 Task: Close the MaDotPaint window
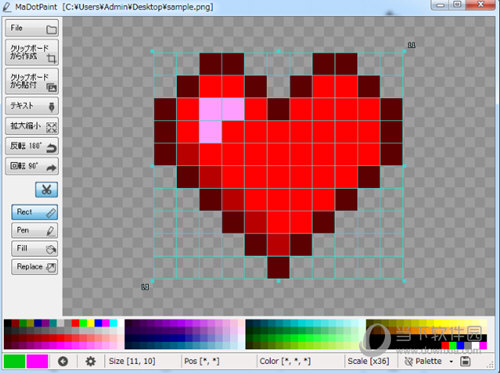(x=480, y=5)
